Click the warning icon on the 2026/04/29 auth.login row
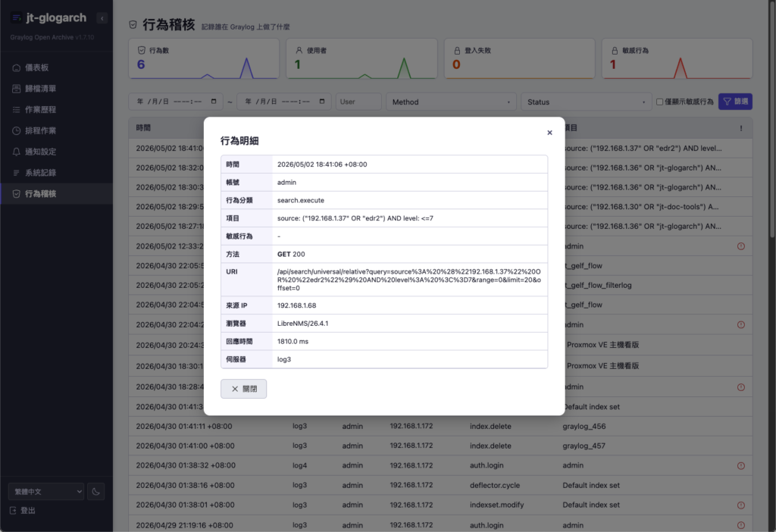Viewport: 776px width, 532px height. (741, 525)
